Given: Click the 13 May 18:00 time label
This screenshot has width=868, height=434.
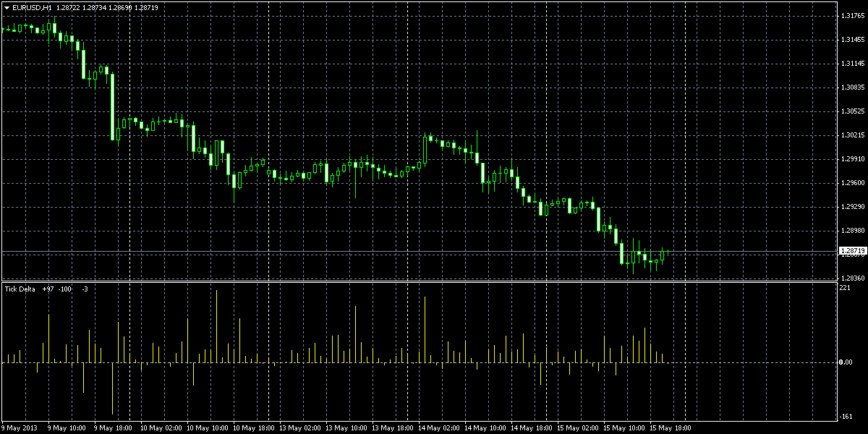Looking at the screenshot, I should coord(393,427).
